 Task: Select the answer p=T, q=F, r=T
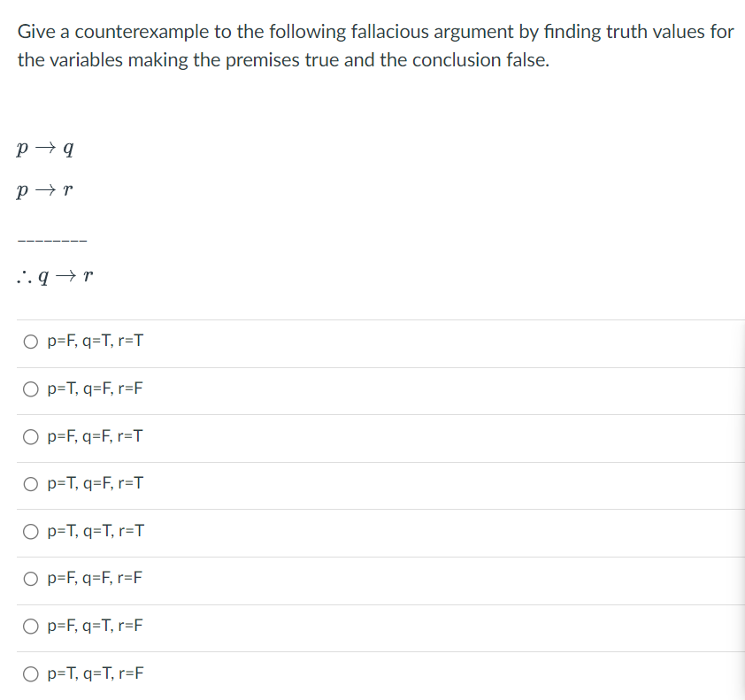[94, 484]
